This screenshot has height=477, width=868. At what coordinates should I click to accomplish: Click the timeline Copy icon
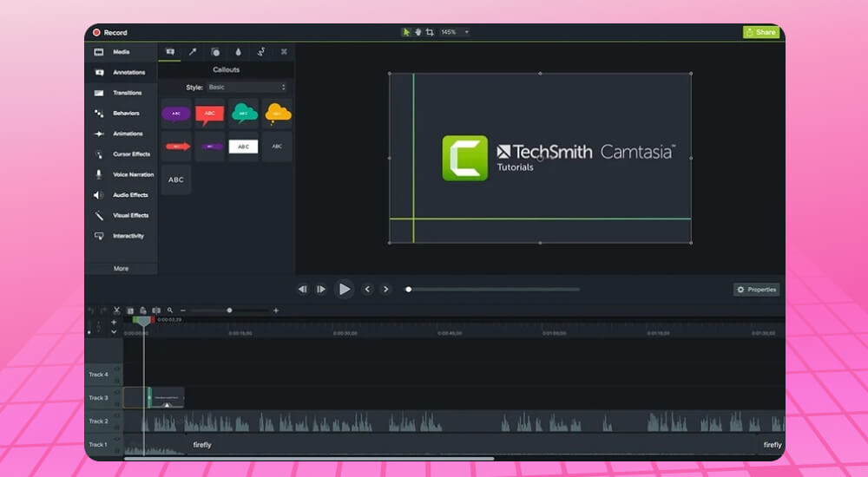130,311
